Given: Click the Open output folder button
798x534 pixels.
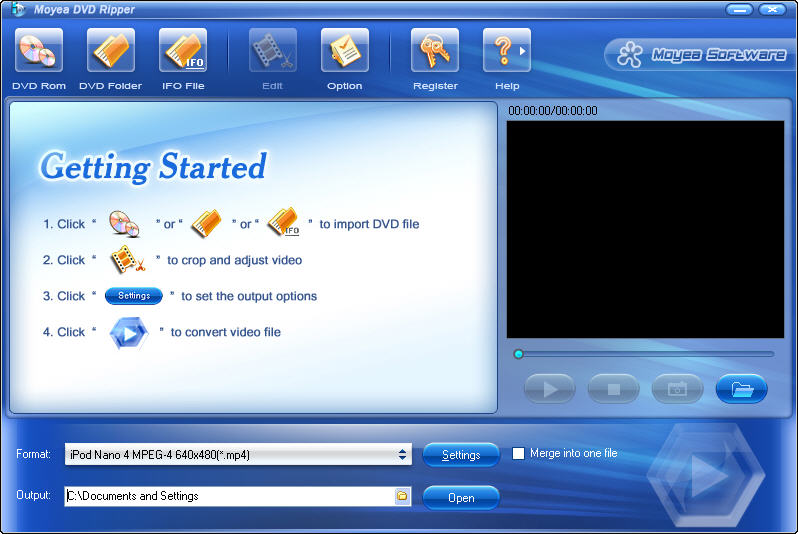Looking at the screenshot, I should click(461, 498).
